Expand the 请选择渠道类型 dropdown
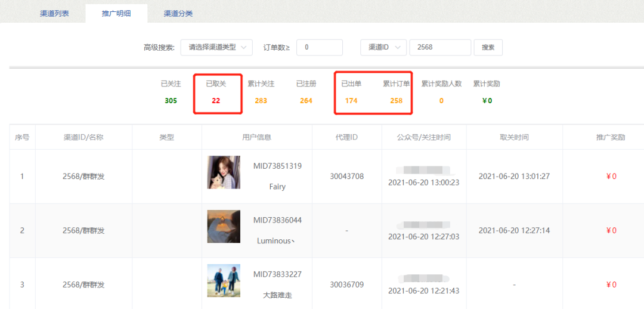This screenshot has height=309, width=644. (x=216, y=47)
